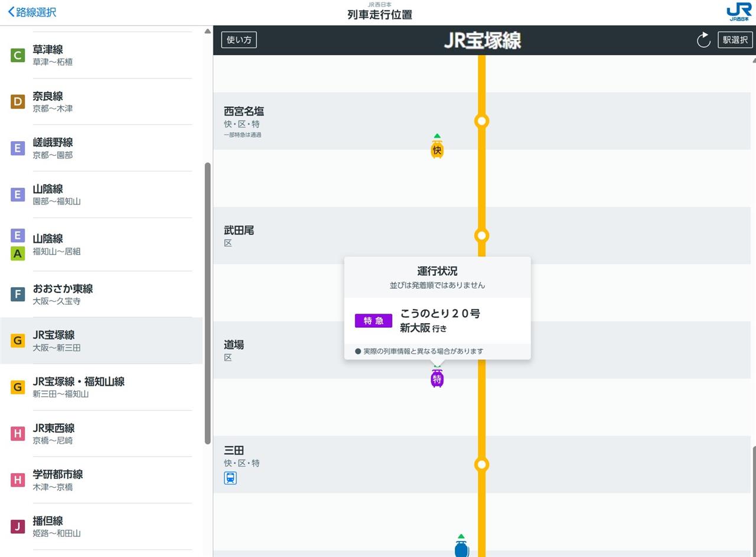
Task: Click the E badge beside 嵯峨野線
Action: pos(18,148)
